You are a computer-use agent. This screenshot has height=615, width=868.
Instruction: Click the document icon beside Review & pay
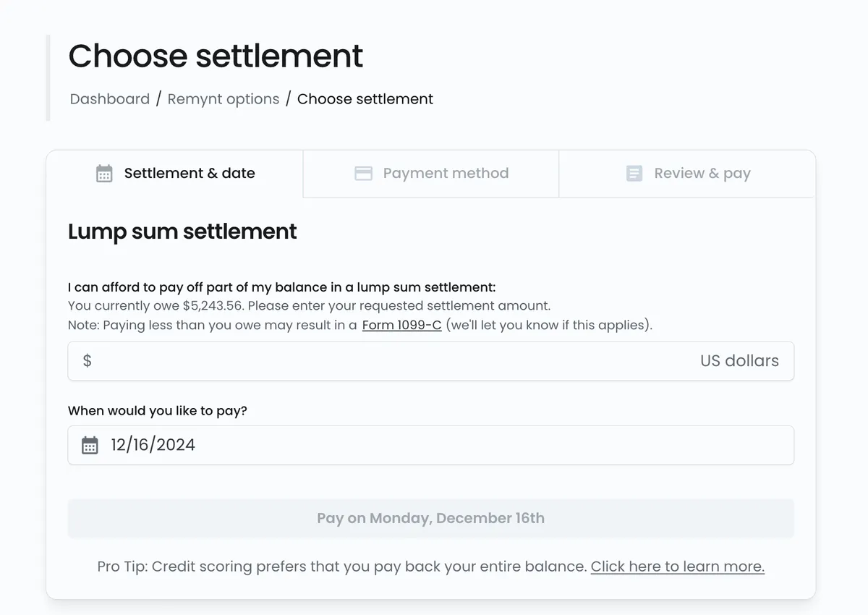[634, 173]
